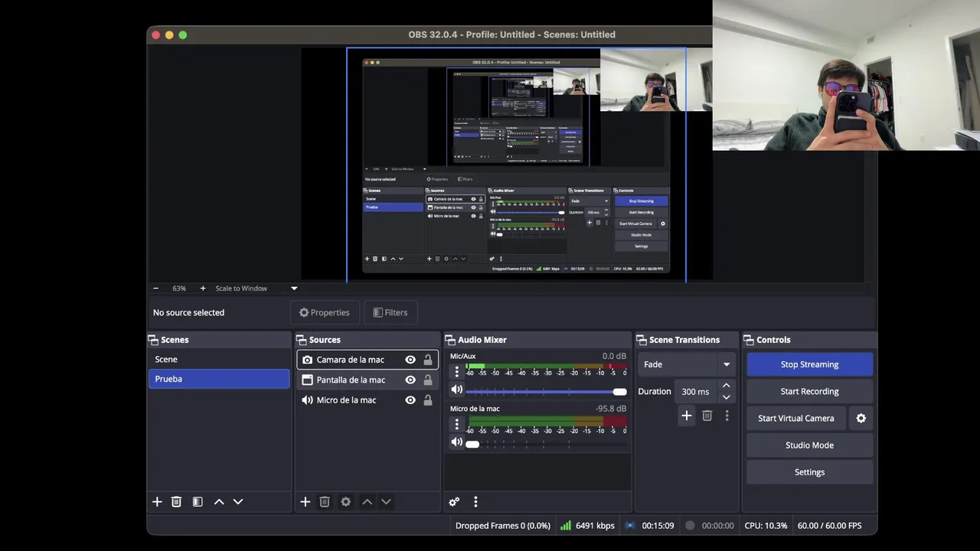Screen dimensions: 980x551
Task: Click the webcam overlay thumbnail
Action: (x=846, y=75)
